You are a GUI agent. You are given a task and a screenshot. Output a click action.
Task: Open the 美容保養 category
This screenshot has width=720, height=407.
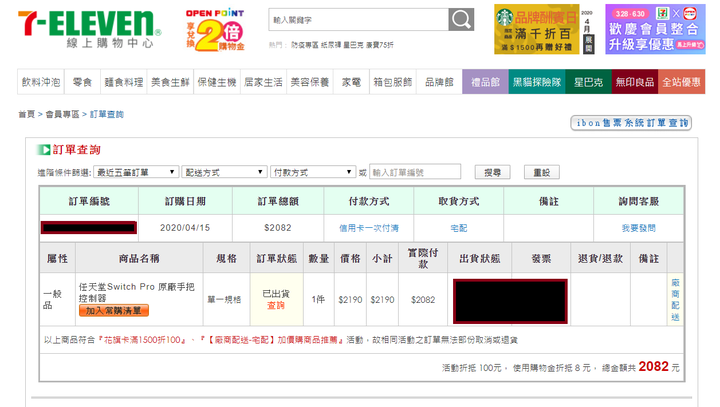point(310,82)
